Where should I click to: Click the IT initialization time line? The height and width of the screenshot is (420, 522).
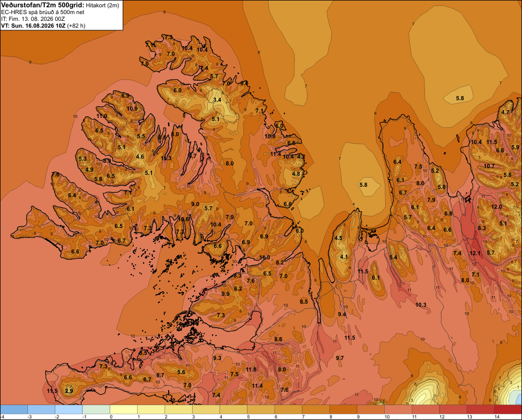click(x=33, y=19)
